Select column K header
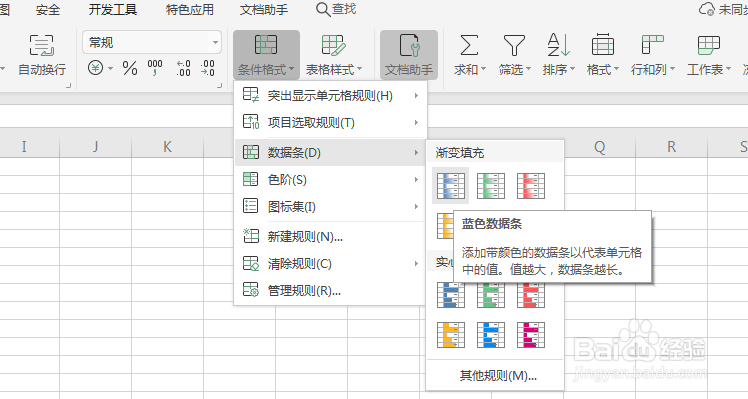 click(x=167, y=147)
